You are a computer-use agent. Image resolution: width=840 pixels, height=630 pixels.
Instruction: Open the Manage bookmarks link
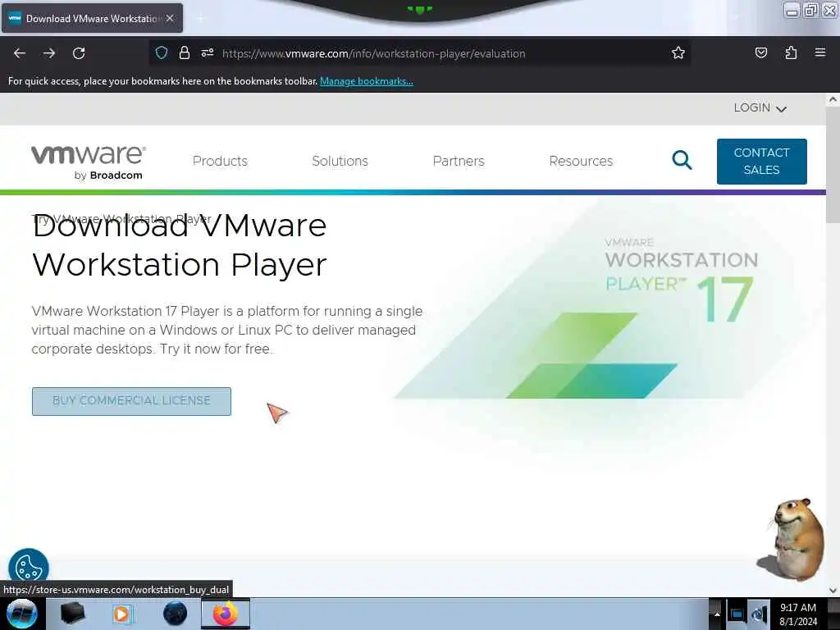pos(367,81)
